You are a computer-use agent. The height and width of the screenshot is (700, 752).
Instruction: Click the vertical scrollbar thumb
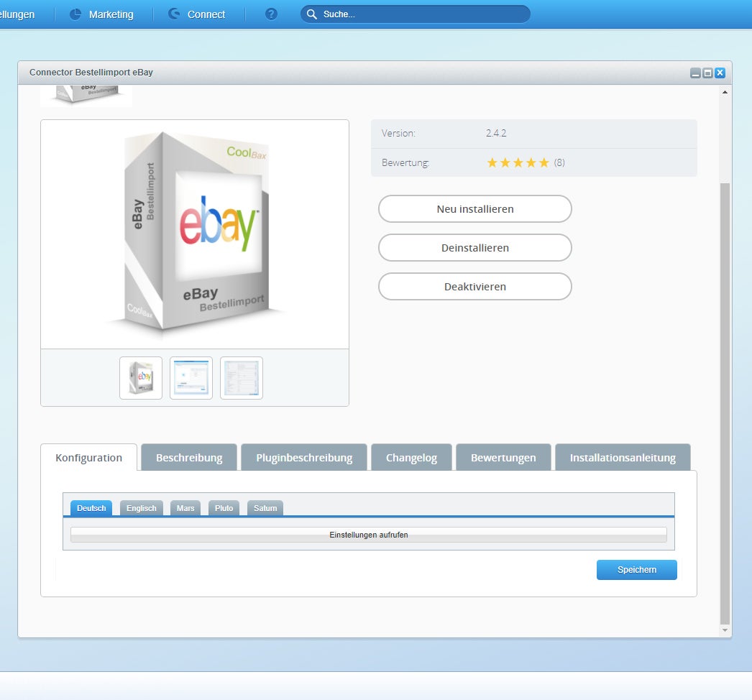click(x=725, y=403)
